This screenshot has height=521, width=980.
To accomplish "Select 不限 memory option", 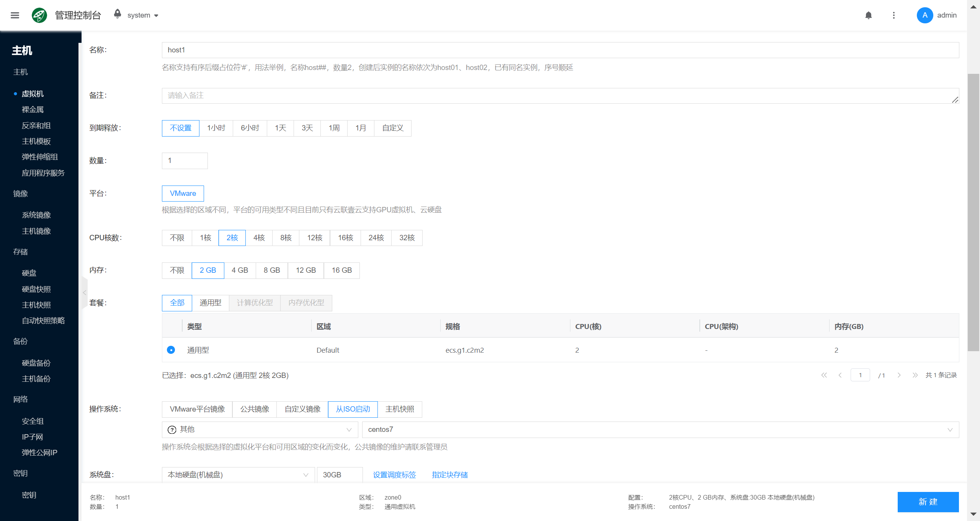I will point(177,270).
